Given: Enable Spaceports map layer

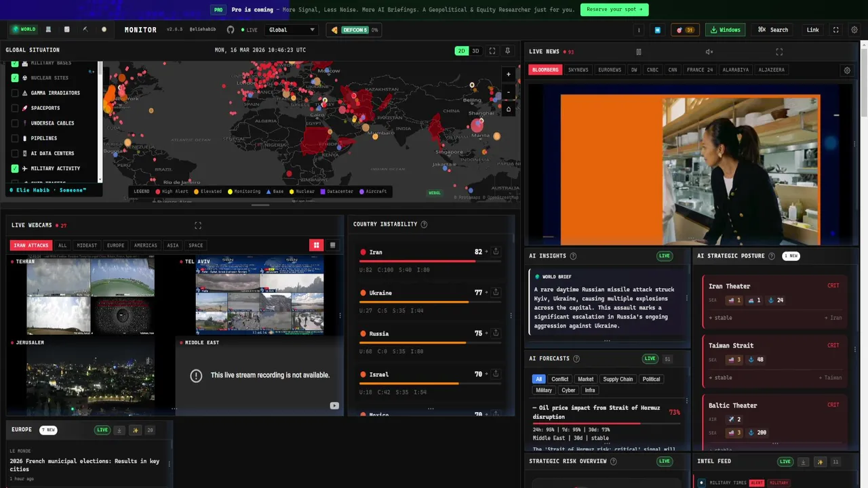Looking at the screenshot, I should coord(15,108).
